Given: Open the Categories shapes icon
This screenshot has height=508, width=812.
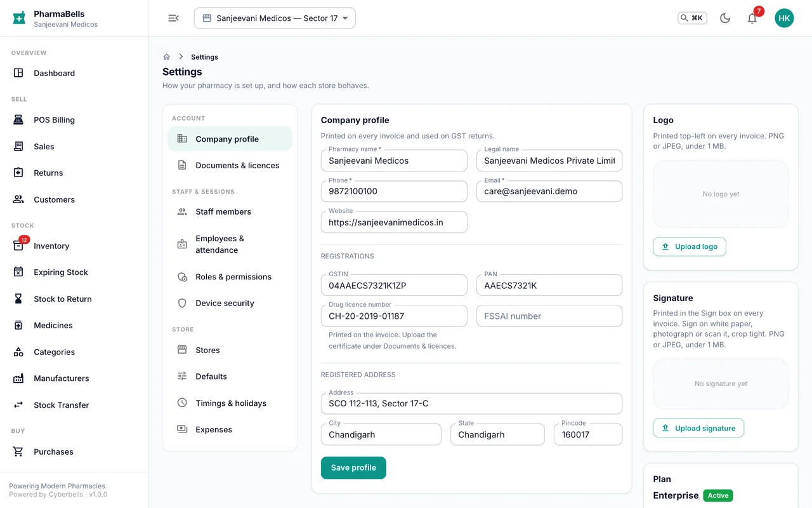Looking at the screenshot, I should (x=18, y=352).
